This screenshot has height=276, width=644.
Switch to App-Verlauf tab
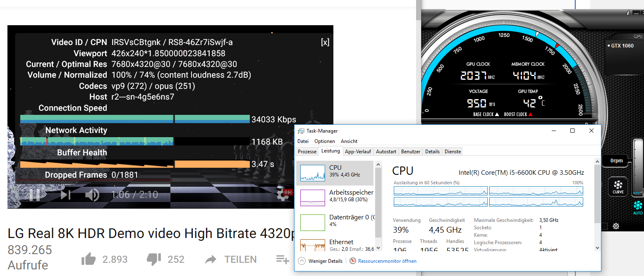pyautogui.click(x=358, y=152)
